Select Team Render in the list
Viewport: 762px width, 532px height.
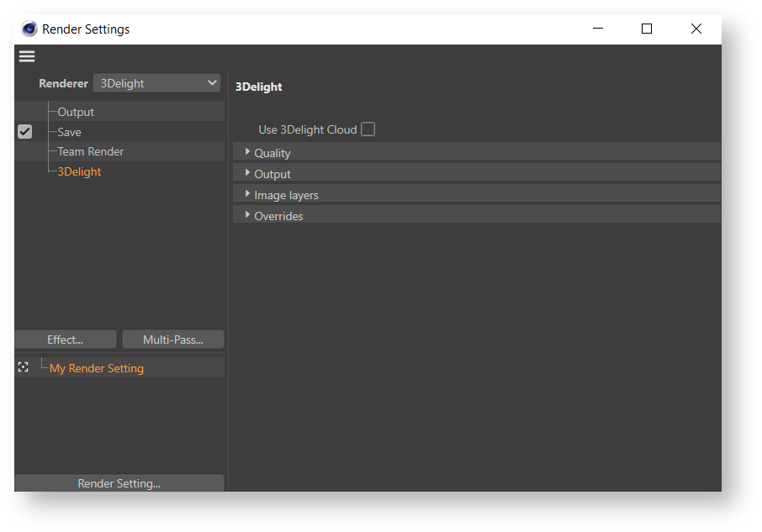pyautogui.click(x=91, y=151)
